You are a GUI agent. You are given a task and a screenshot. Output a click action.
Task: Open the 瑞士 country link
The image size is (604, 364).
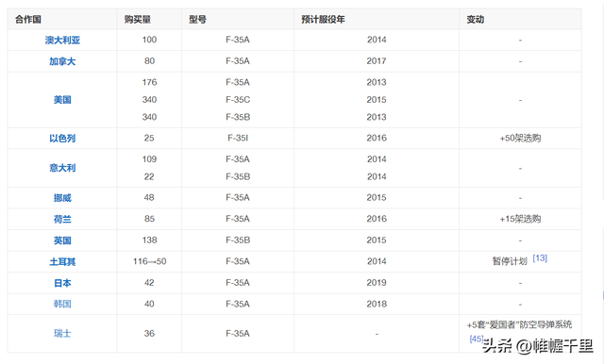tap(62, 333)
